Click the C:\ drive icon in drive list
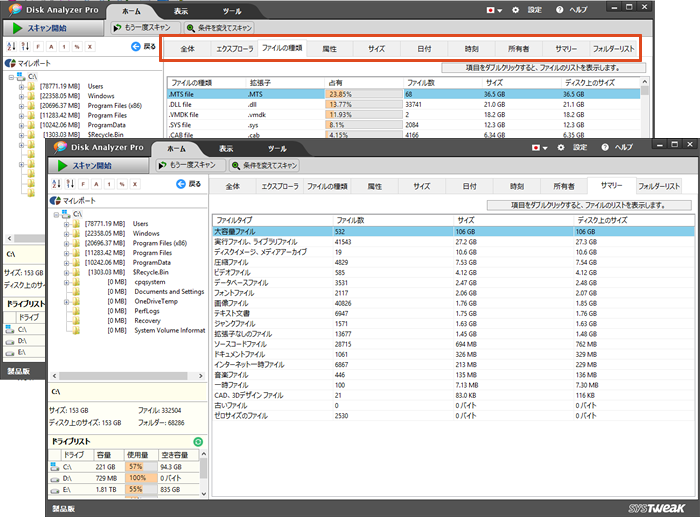The width and height of the screenshot is (700, 517). coord(54,467)
